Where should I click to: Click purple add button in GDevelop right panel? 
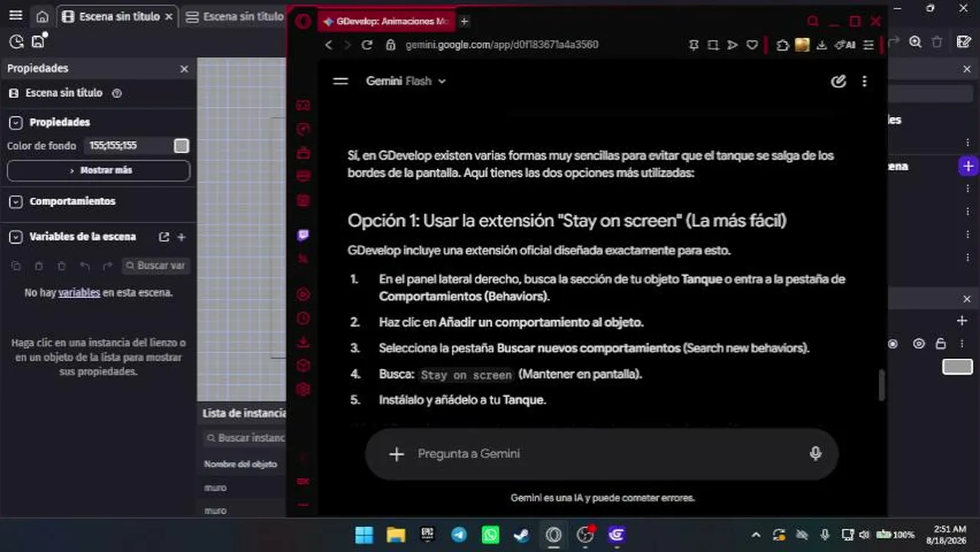click(x=967, y=166)
